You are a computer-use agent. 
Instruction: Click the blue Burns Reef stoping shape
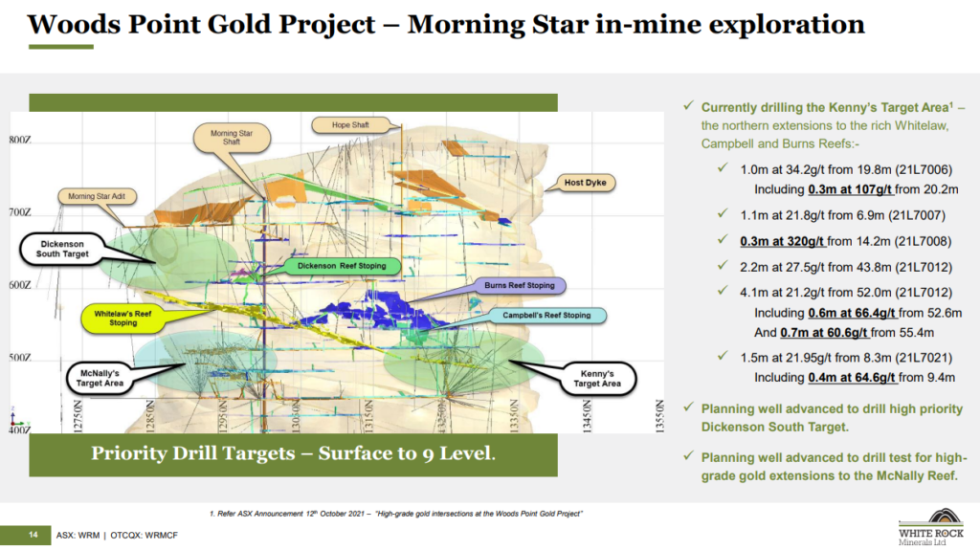[x=381, y=311]
